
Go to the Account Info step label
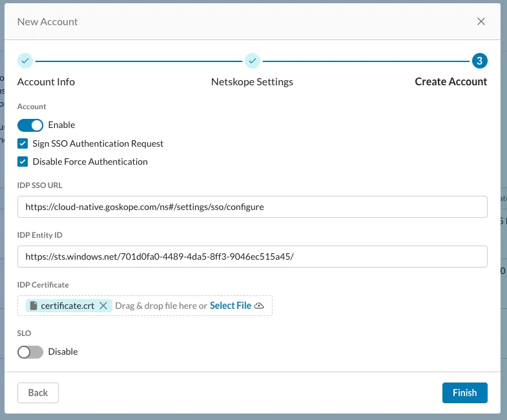(46, 82)
